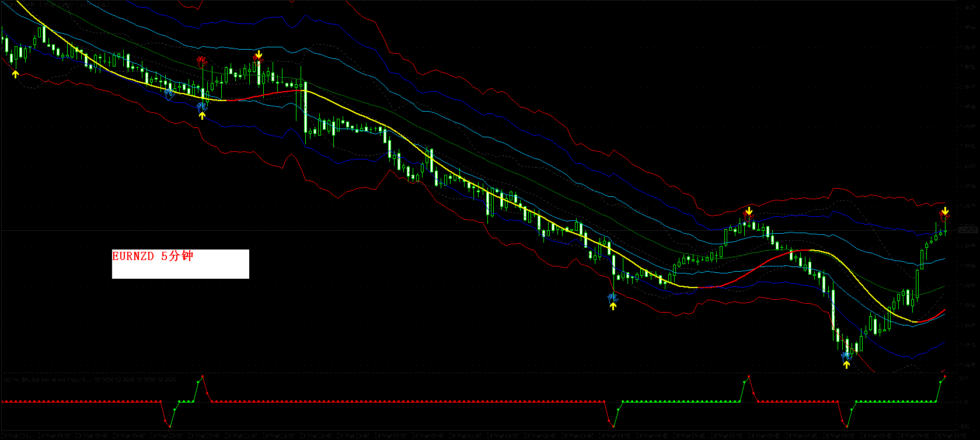Screen dimensions: 980x440
Task: Click the yellow down arrow above the latest candle
Action: pyautogui.click(x=944, y=210)
